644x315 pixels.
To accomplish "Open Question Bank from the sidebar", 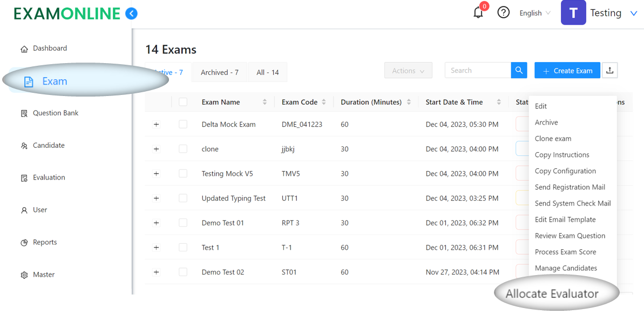I will 55,113.
